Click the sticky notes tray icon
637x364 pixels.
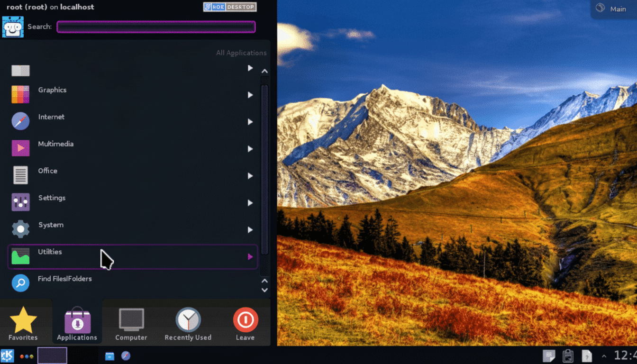pyautogui.click(x=549, y=355)
